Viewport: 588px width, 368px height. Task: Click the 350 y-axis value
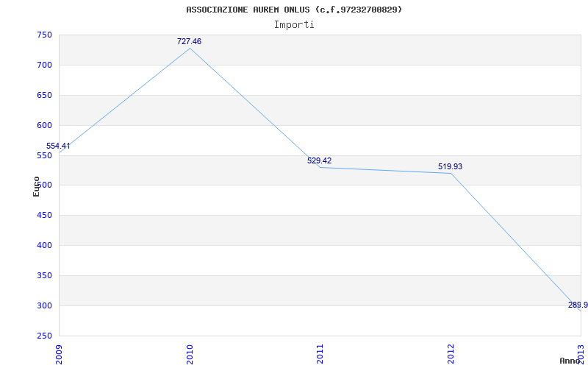(44, 275)
